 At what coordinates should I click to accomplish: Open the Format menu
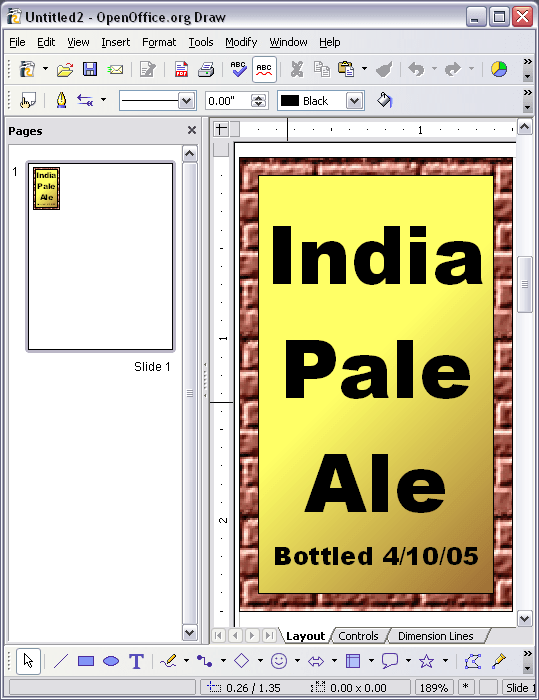click(159, 42)
